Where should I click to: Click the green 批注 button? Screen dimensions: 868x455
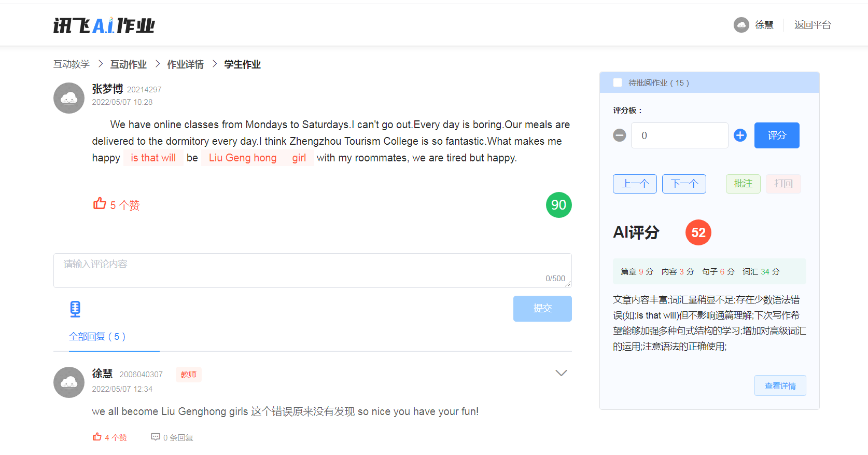point(743,184)
